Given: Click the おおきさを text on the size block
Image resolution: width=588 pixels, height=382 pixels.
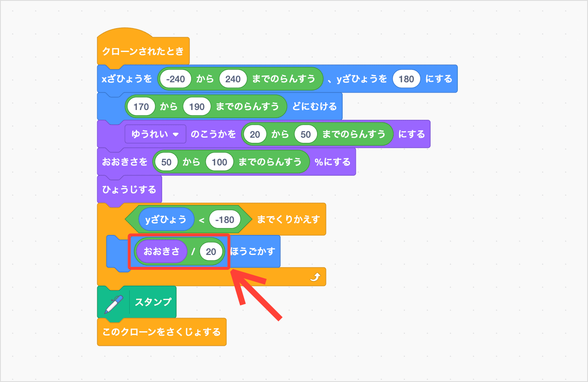Looking at the screenshot, I should [x=125, y=162].
